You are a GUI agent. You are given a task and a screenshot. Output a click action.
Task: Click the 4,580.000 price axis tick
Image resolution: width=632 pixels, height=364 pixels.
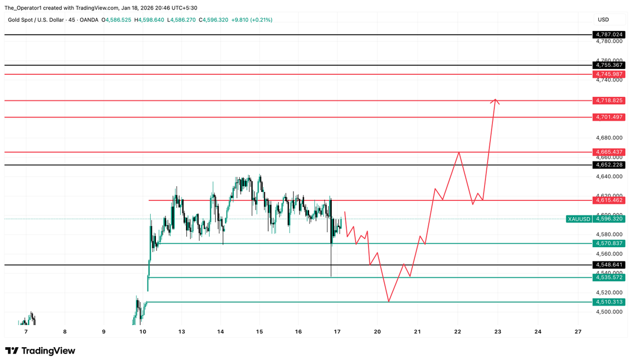coord(609,234)
